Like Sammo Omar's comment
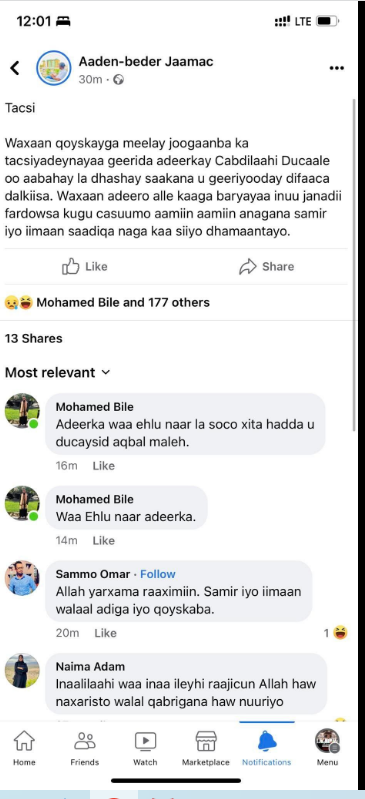Screen dimensions: 365x799 pos(106,633)
